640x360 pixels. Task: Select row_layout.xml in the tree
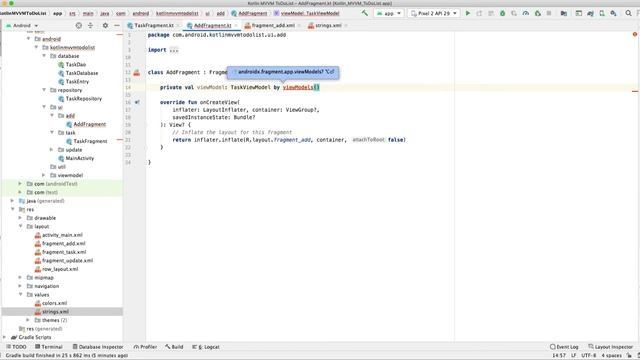click(60, 269)
